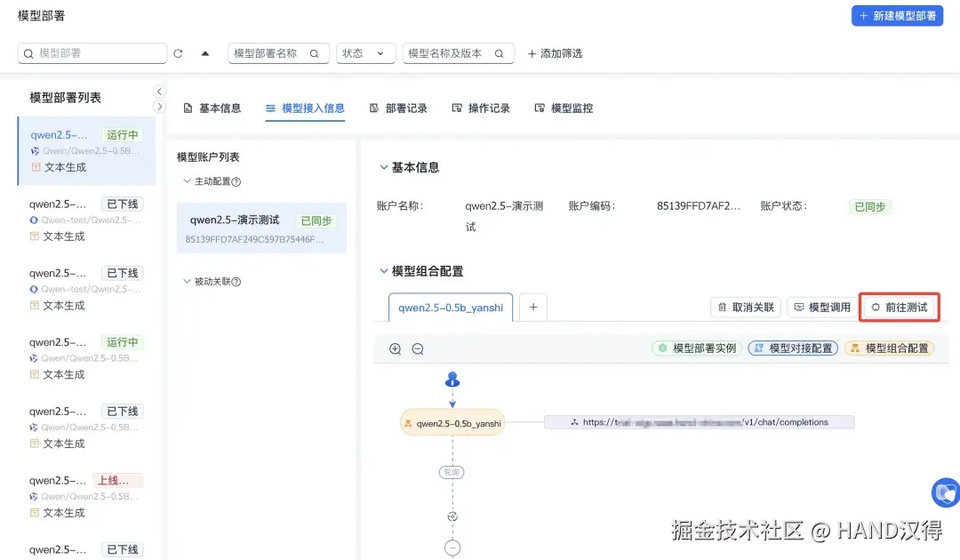Click the 新建模型部署 button
This screenshot has height=560, width=960.
tap(897, 16)
